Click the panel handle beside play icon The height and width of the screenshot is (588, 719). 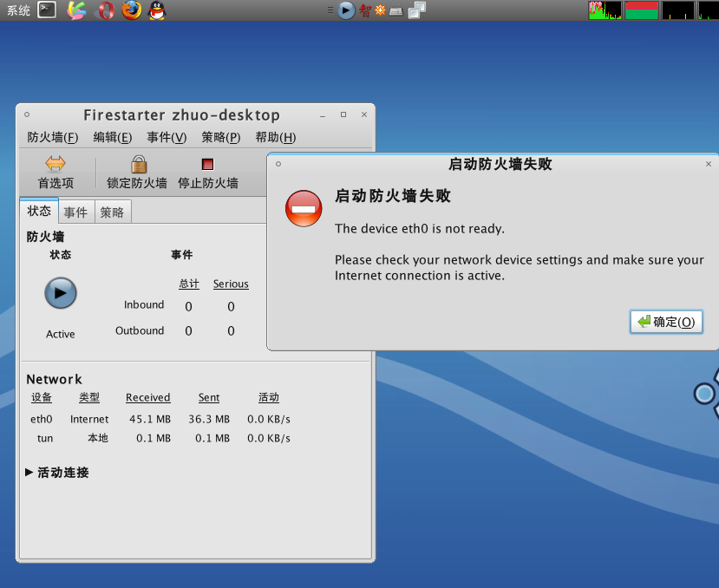pos(330,10)
